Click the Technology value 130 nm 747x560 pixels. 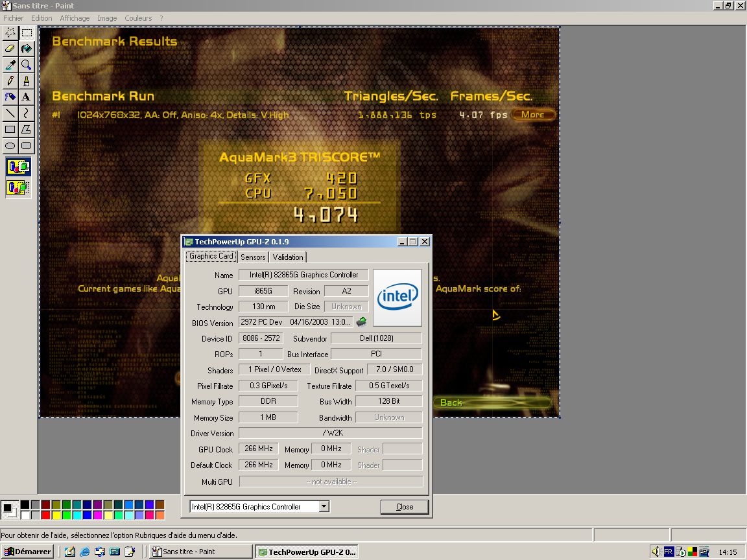263,306
